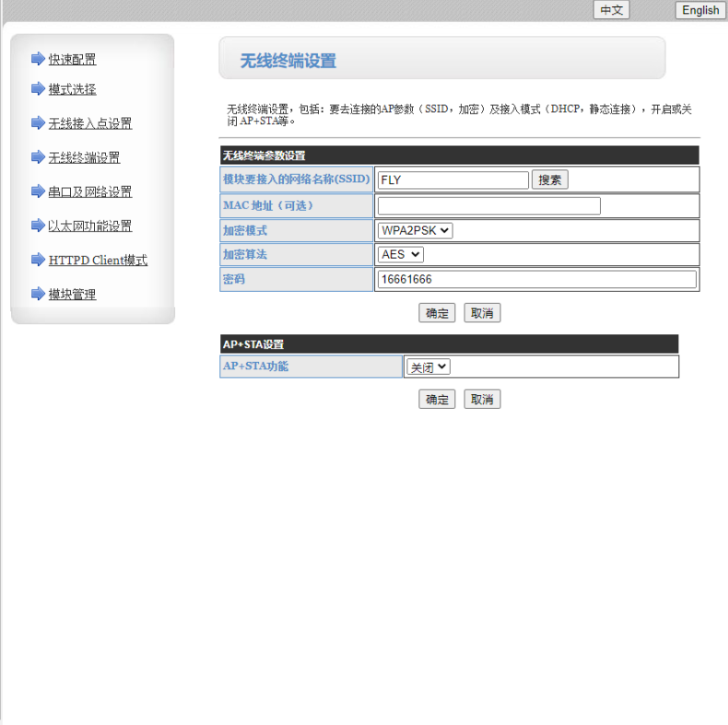The width and height of the screenshot is (728, 725).
Task: Switch language to English
Action: (700, 10)
